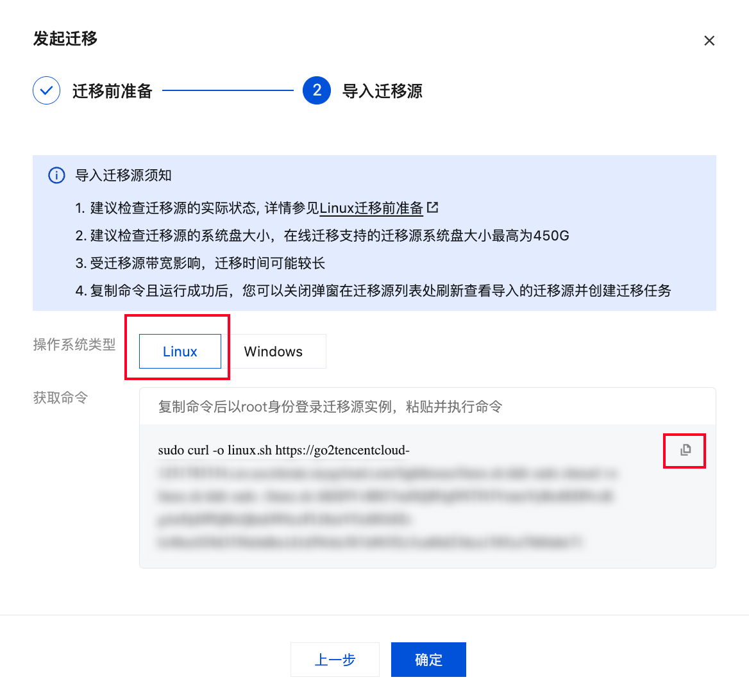The image size is (749, 700).
Task: Open external link icon after Linux迁移前准备
Action: click(432, 207)
